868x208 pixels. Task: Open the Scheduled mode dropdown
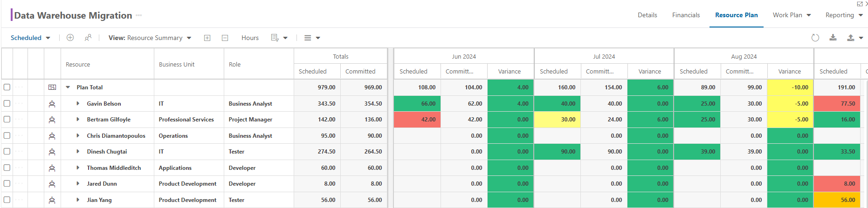coord(30,38)
